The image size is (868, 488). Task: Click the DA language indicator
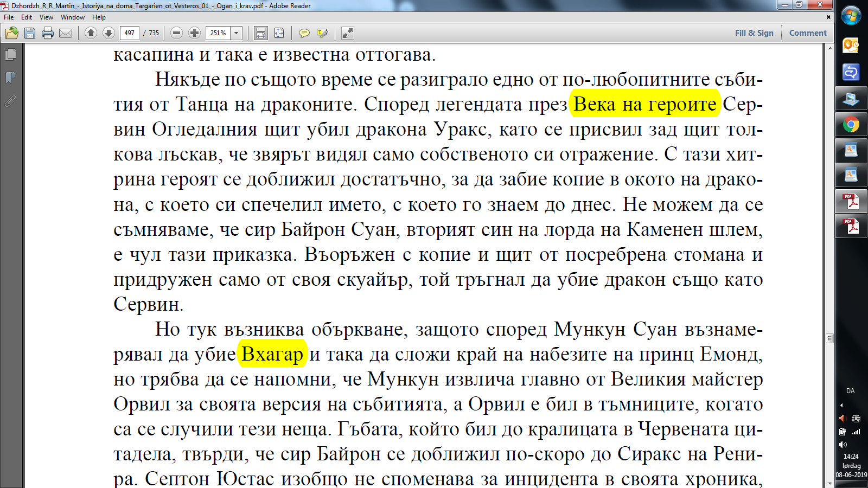pyautogui.click(x=850, y=391)
